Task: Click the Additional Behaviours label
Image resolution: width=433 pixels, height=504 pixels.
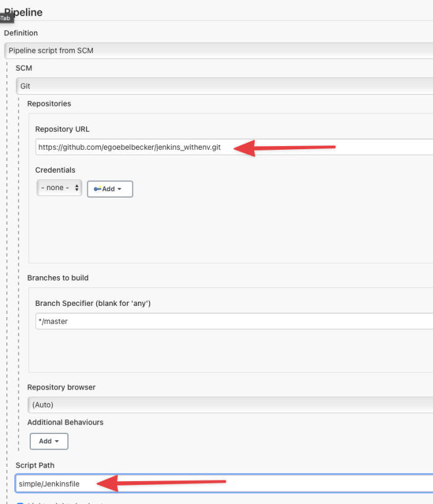Action: [x=65, y=422]
